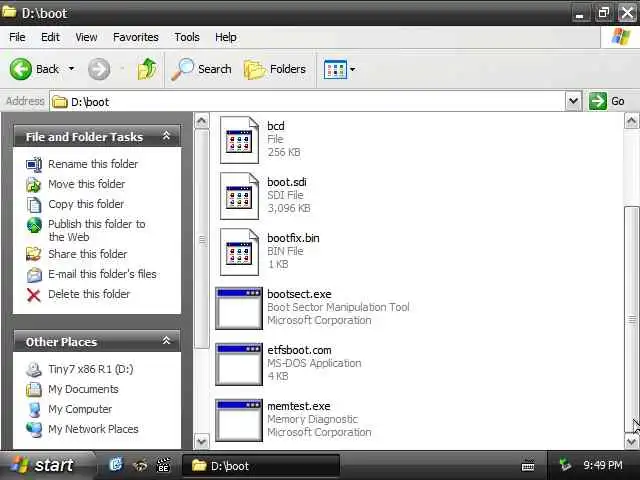Click the My Documents link
Image resolution: width=640 pixels, height=480 pixels.
click(x=83, y=389)
